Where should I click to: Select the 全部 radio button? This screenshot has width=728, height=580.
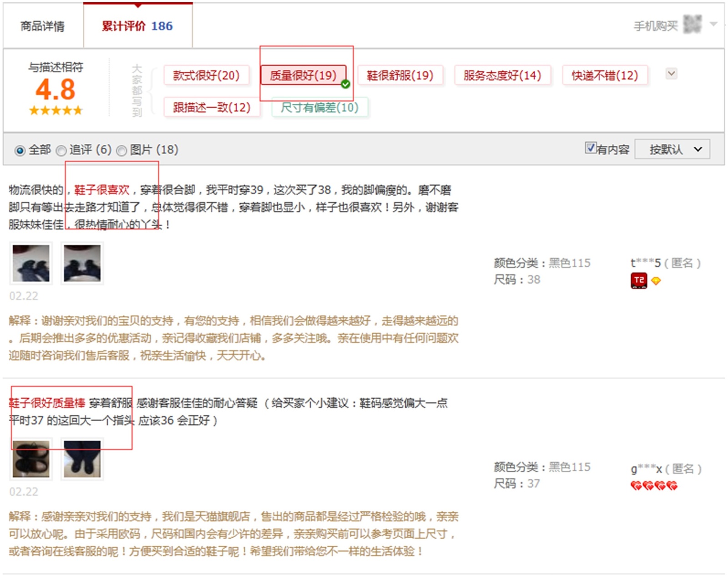20,150
